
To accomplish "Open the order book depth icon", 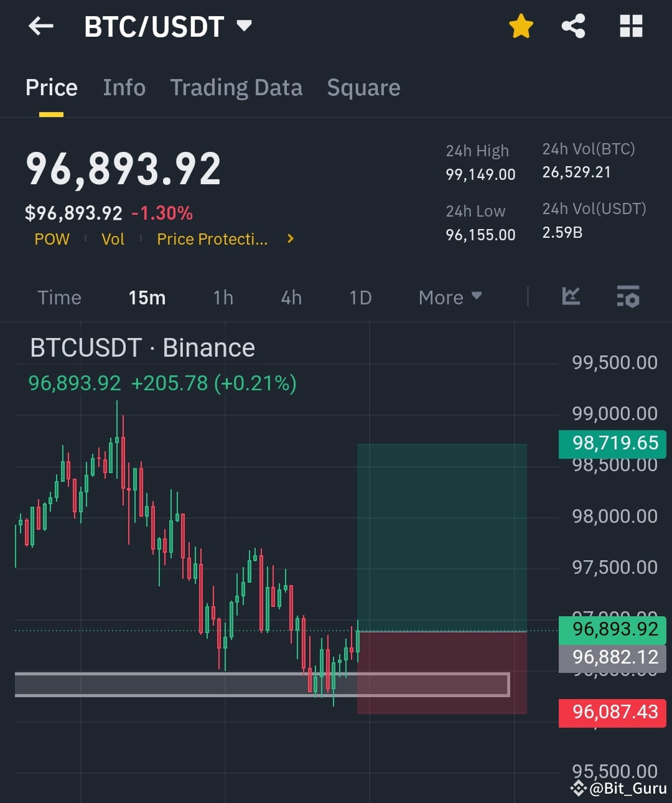I will [x=628, y=298].
